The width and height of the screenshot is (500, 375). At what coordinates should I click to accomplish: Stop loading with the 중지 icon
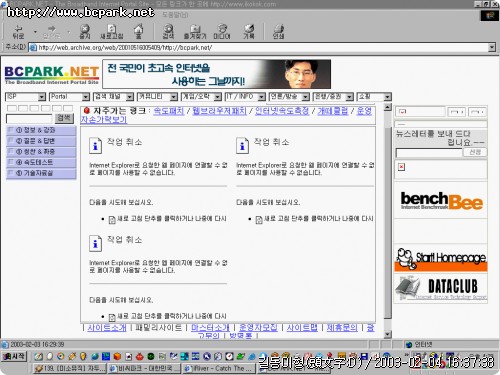85,32
